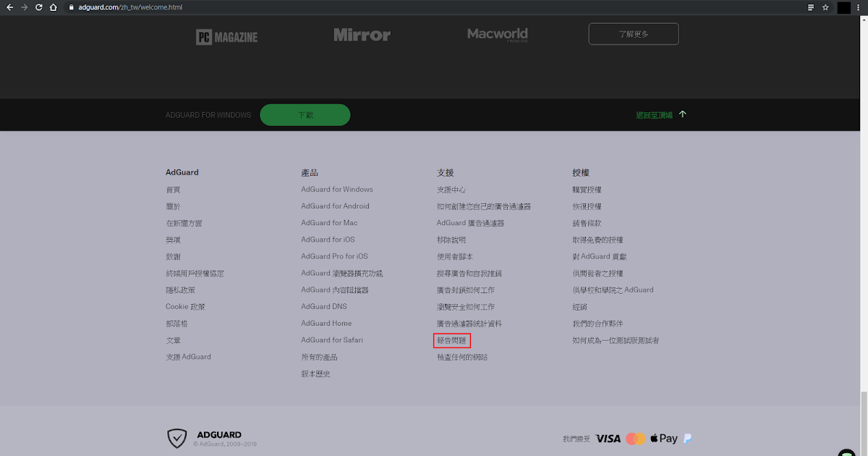Open 供學校和學院之 AdGuard link
The image size is (868, 456).
[613, 290]
